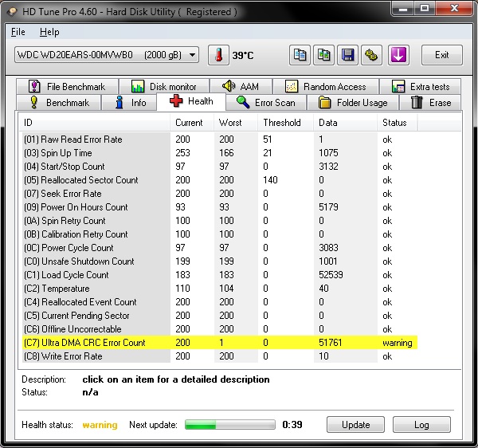Go to the Benchmark tab
478x448 pixels.
click(x=59, y=103)
